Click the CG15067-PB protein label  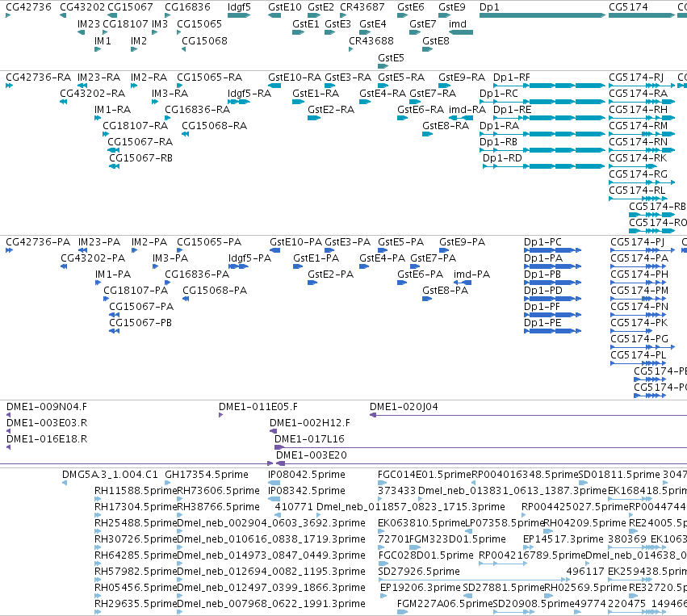click(140, 323)
